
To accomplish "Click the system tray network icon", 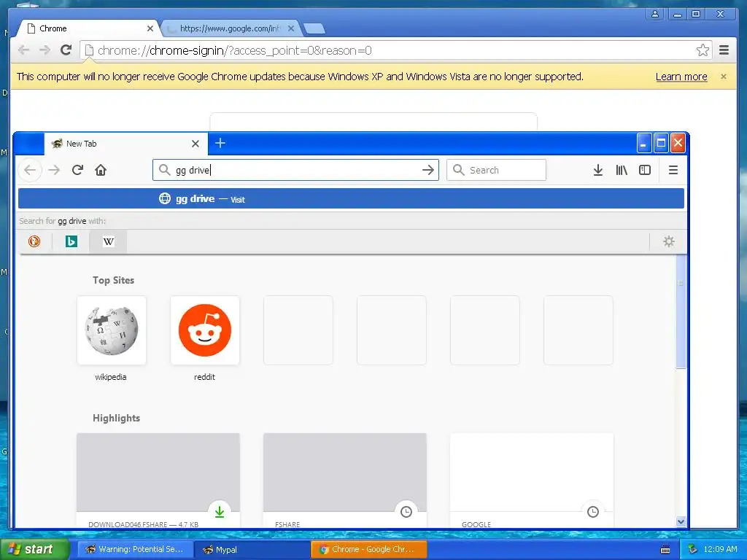I will coord(693,549).
